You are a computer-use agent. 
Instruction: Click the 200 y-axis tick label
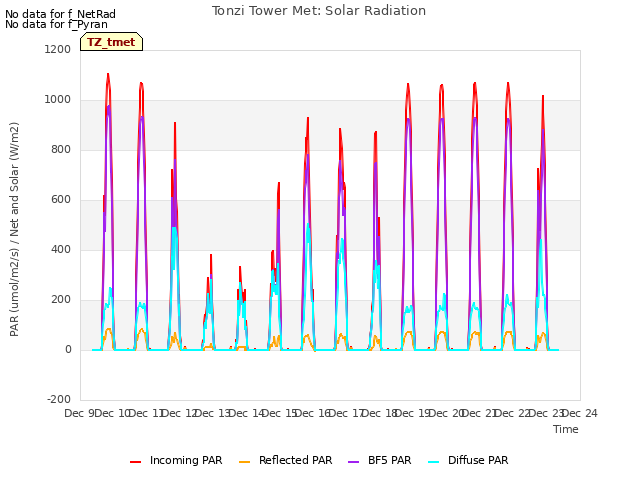point(61,300)
